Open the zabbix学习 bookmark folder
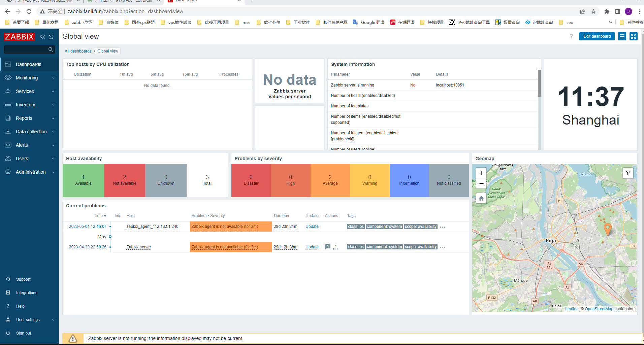Image resolution: width=644 pixels, height=345 pixels. click(x=79, y=23)
